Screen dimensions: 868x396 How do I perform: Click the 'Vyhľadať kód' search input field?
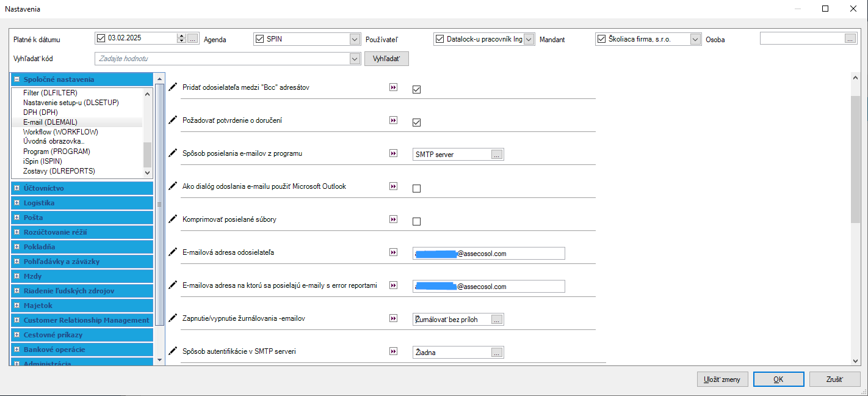pyautogui.click(x=222, y=59)
